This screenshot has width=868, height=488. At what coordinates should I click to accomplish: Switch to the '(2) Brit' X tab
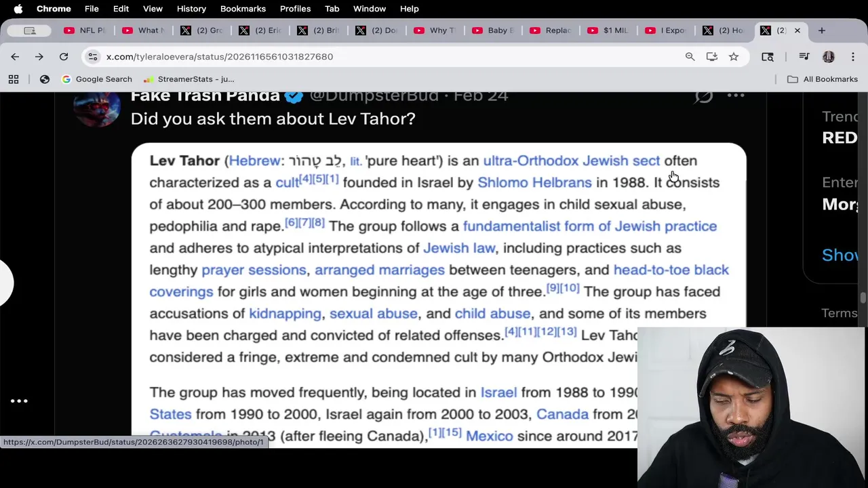318,30
